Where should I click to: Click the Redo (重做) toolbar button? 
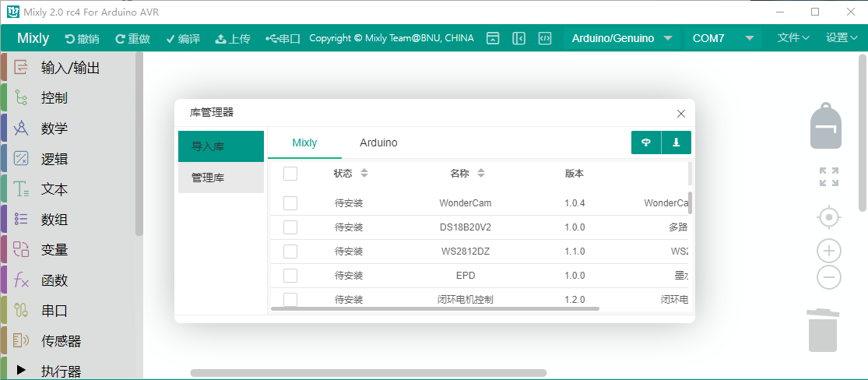tap(133, 38)
